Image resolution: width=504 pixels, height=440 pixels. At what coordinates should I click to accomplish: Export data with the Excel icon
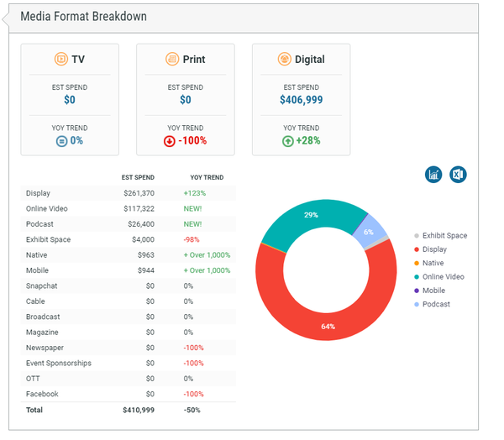pos(458,175)
